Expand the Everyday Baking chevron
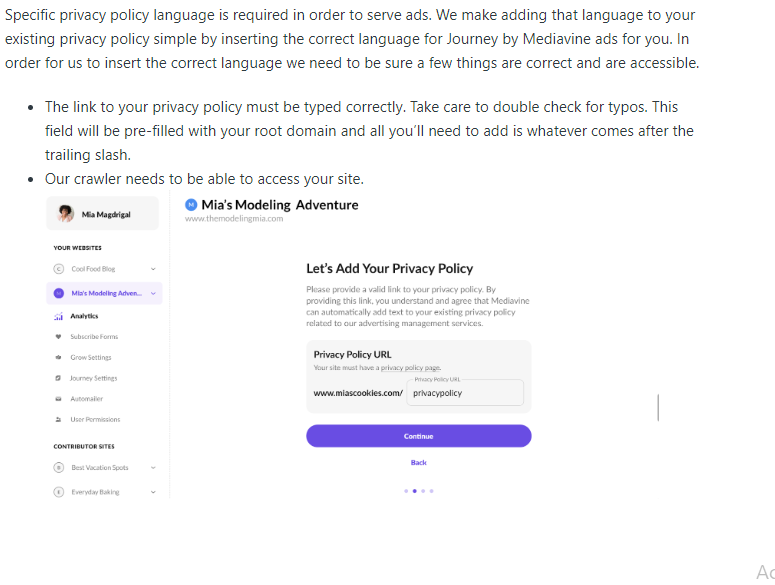Viewport: 775px width, 585px height. tap(153, 492)
